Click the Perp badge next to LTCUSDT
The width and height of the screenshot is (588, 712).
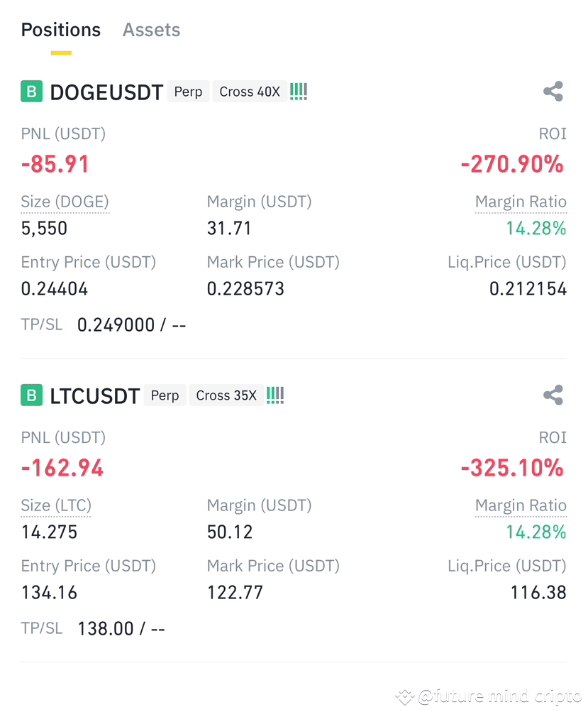tap(165, 395)
